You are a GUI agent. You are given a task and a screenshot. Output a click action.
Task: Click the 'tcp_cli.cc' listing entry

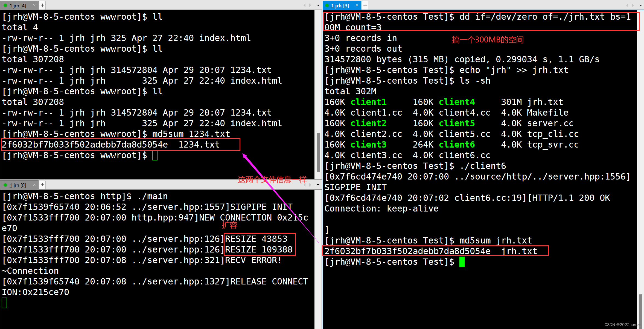coord(553,134)
